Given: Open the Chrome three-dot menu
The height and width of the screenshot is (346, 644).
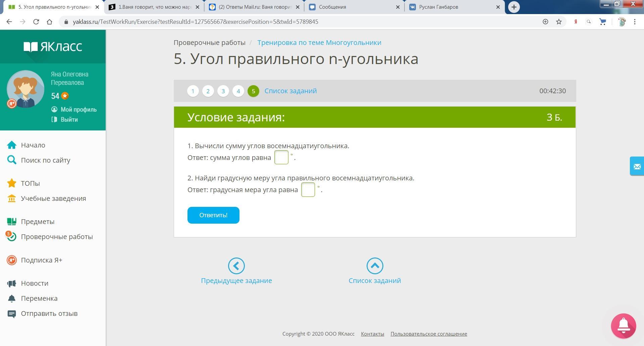Looking at the screenshot, I should pos(635,22).
